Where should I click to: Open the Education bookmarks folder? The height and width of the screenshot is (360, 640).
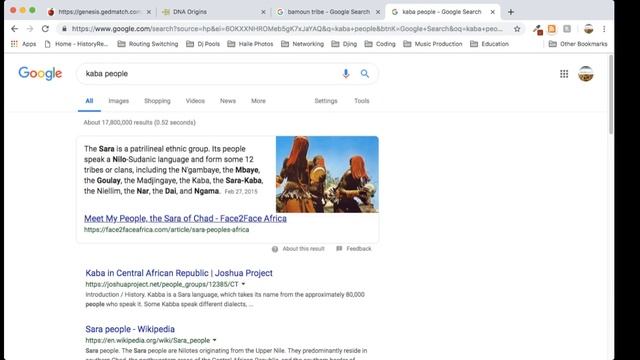click(x=489, y=44)
